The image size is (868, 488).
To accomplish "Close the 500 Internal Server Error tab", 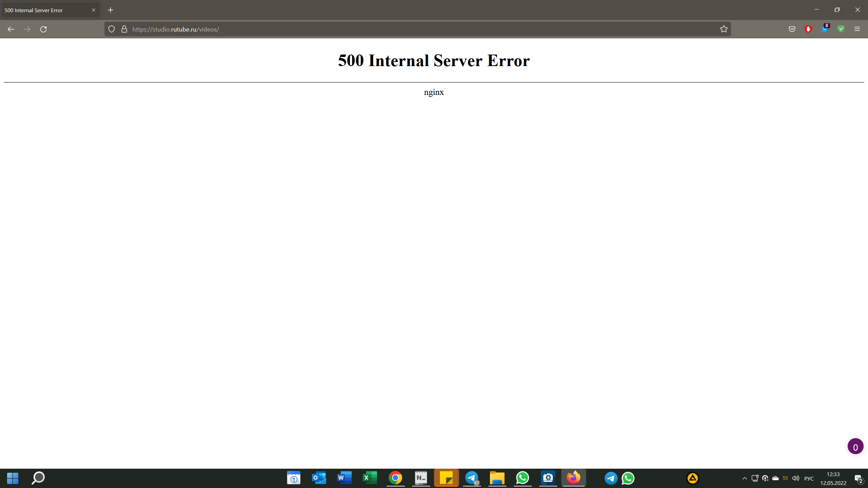I will tap(94, 10).
